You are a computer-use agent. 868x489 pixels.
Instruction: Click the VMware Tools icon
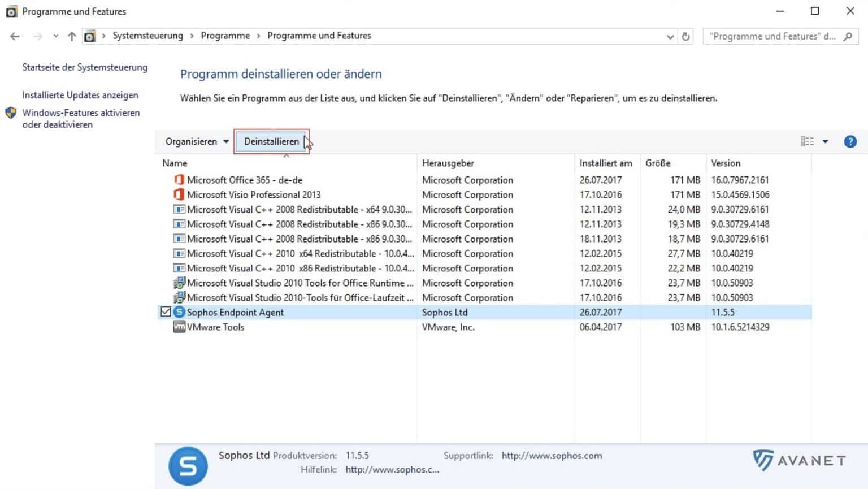point(179,327)
